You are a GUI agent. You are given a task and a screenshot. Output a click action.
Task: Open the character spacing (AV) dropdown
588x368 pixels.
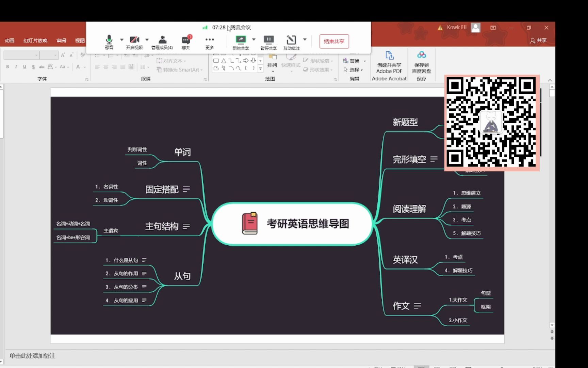[52, 67]
